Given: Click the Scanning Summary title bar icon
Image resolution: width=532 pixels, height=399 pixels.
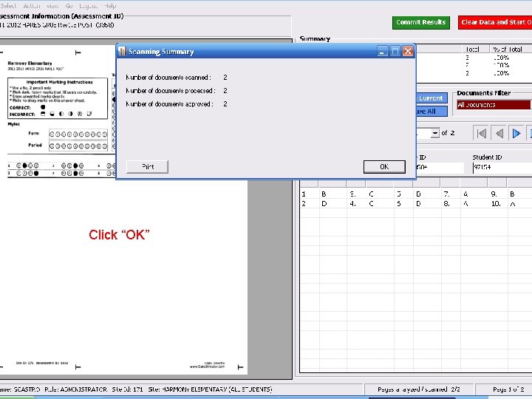Looking at the screenshot, I should tap(122, 51).
